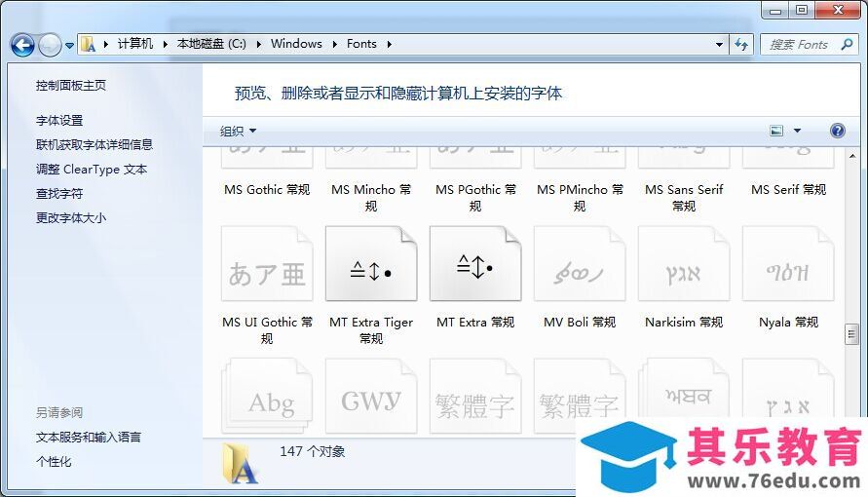868x497 pixels.
Task: Open 文本服务和输入语言 link
Action: click(89, 438)
